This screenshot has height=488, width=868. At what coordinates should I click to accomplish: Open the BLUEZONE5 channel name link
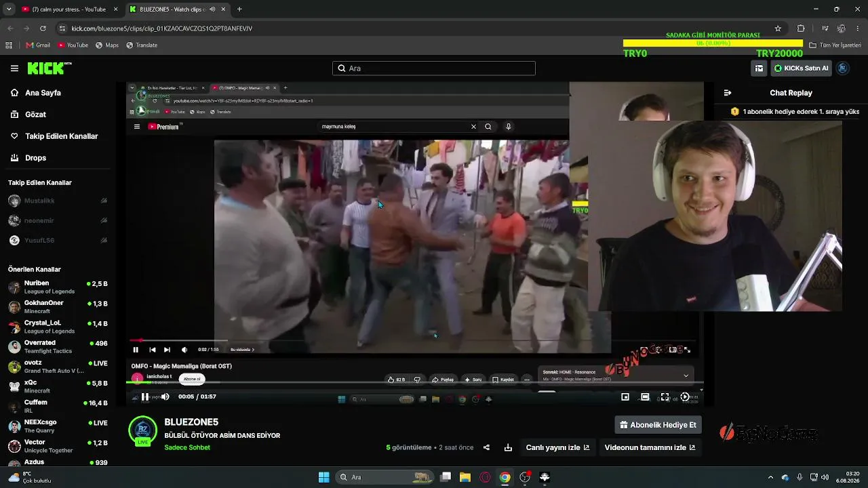191,422
